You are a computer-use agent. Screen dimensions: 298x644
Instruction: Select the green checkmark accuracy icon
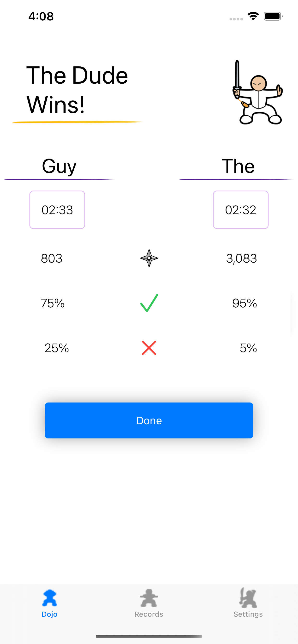[x=149, y=304]
